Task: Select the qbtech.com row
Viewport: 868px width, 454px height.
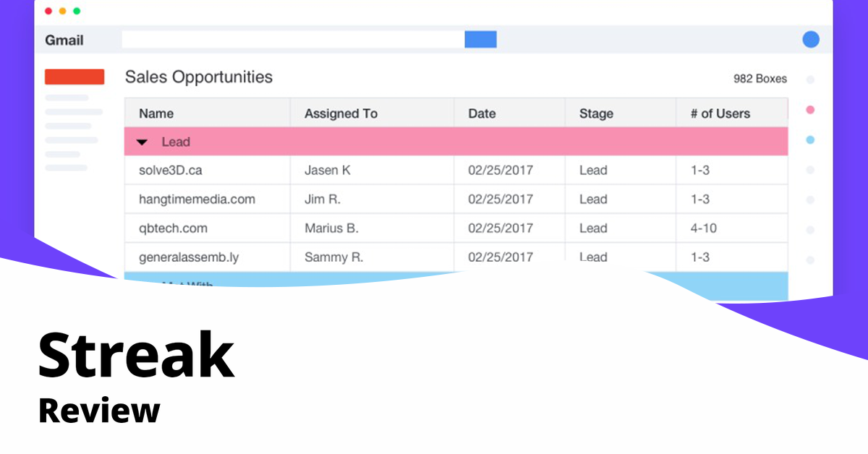Action: 173,228
